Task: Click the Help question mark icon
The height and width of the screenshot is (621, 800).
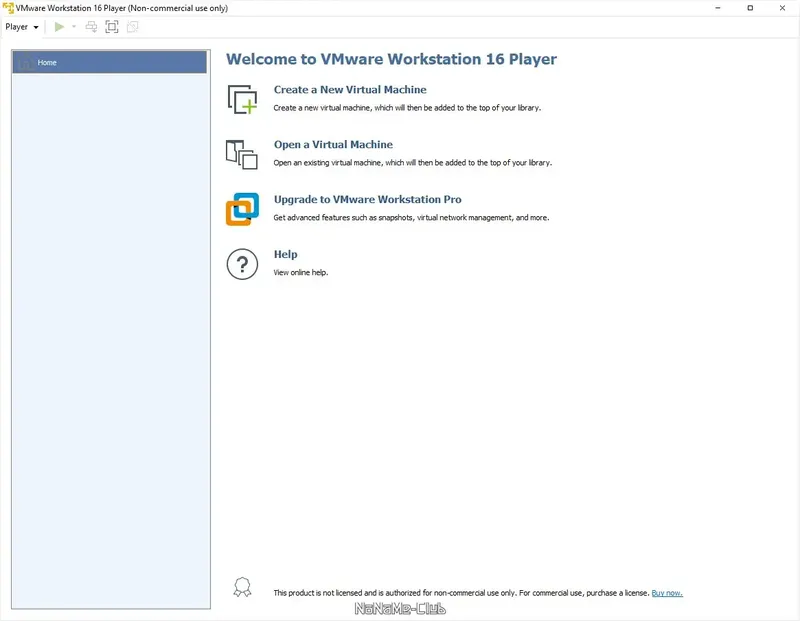Action: click(x=242, y=264)
